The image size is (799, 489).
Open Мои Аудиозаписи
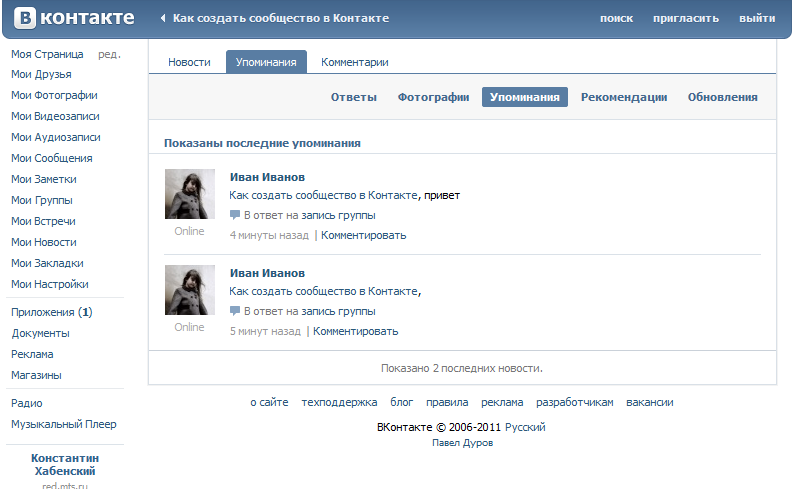[56, 137]
